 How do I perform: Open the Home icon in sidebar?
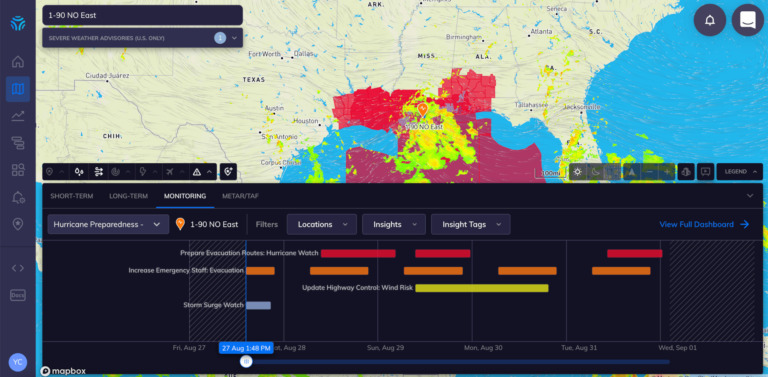18,62
